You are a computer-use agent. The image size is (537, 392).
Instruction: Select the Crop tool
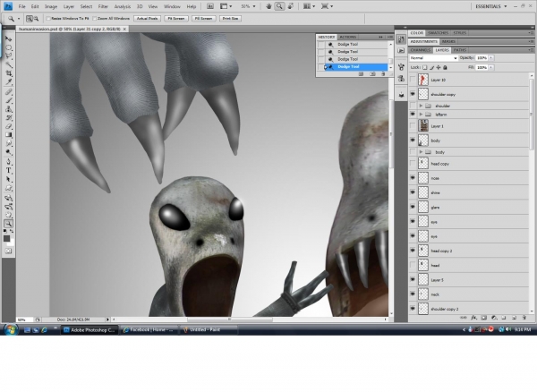click(x=8, y=73)
